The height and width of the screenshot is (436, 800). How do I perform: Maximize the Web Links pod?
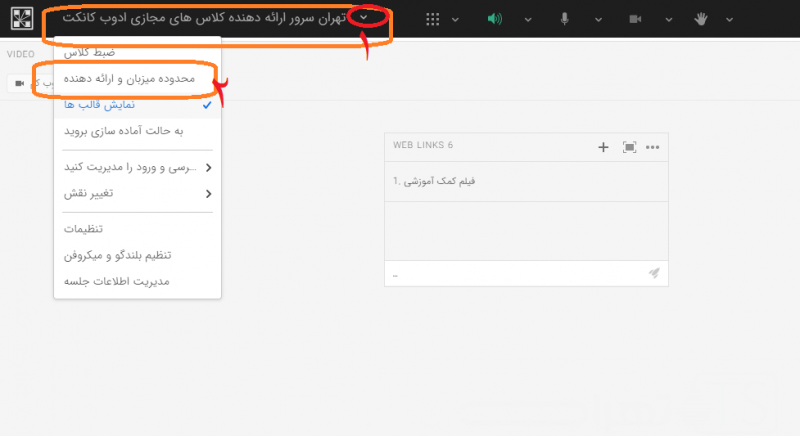tap(629, 147)
